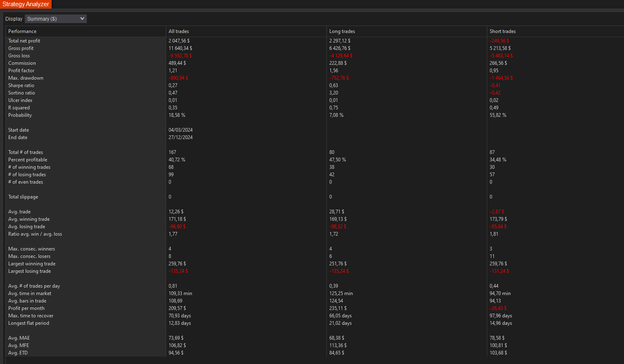
Task: Select the Total slippage row label
Action: [x=23, y=197]
